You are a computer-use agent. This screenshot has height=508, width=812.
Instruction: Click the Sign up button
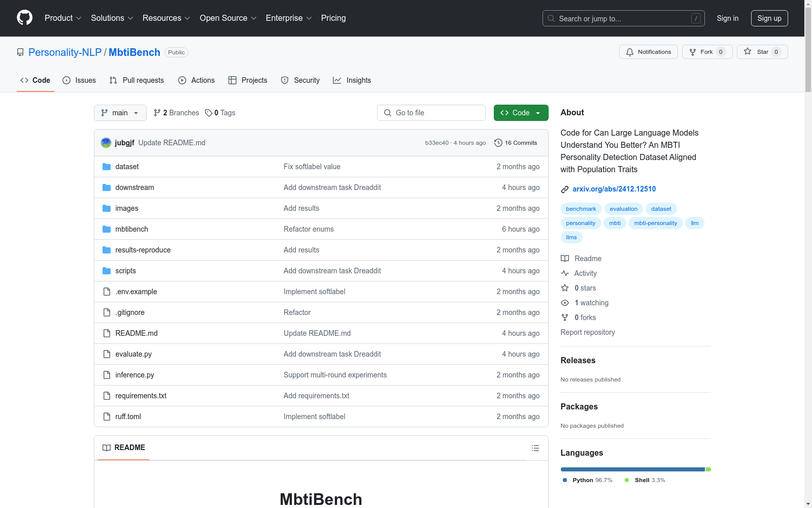click(769, 18)
